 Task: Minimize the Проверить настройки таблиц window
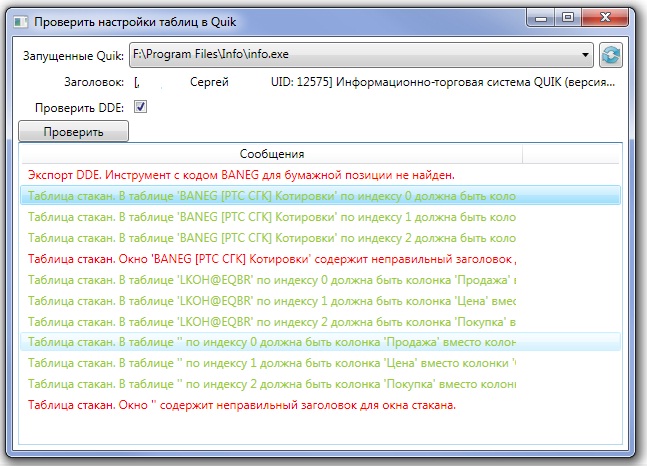point(541,18)
